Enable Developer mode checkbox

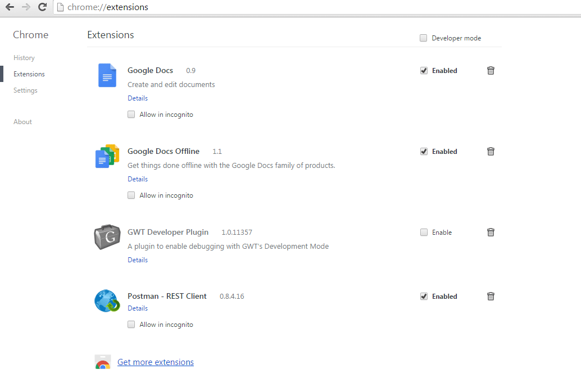[423, 38]
